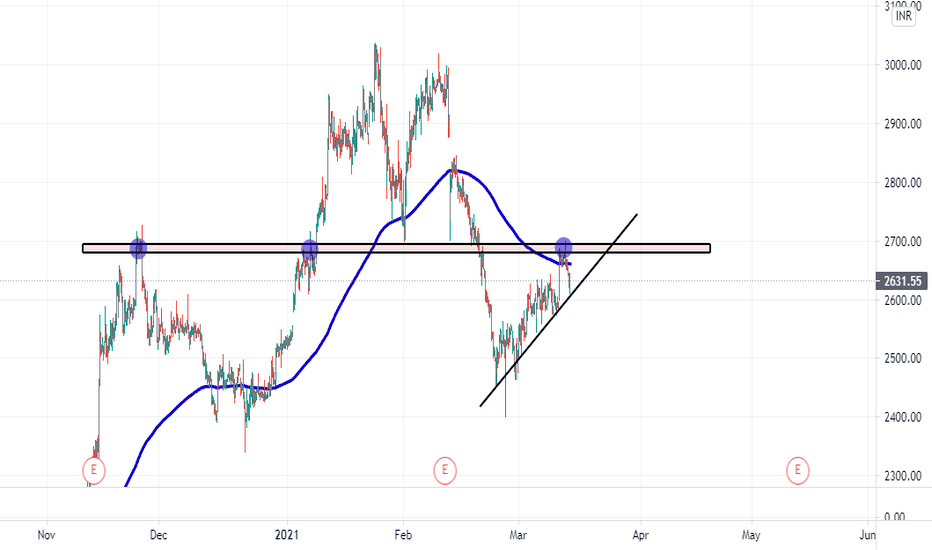Click the May label on time axis
Screen dimensions: 932x550
[751, 535]
